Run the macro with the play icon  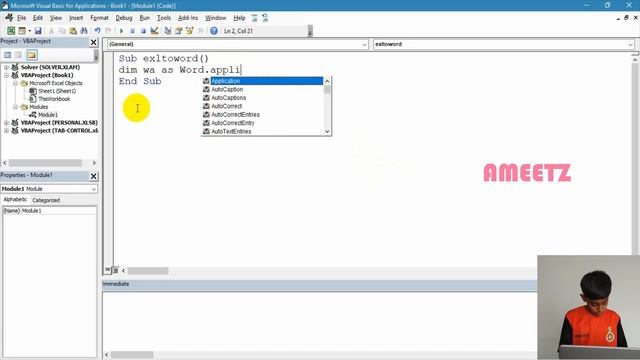pos(121,31)
